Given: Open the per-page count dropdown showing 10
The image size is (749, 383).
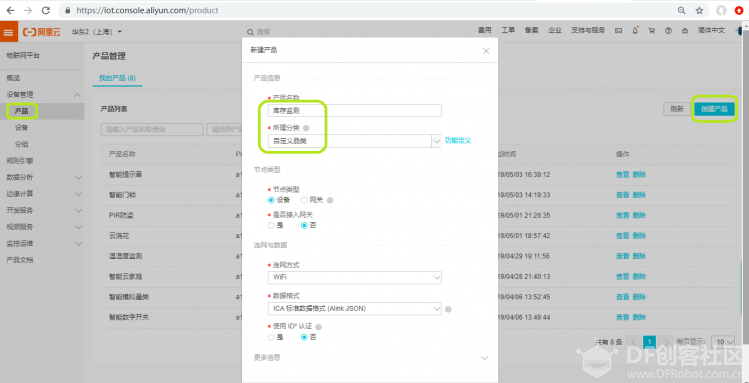Looking at the screenshot, I should coord(723,341).
